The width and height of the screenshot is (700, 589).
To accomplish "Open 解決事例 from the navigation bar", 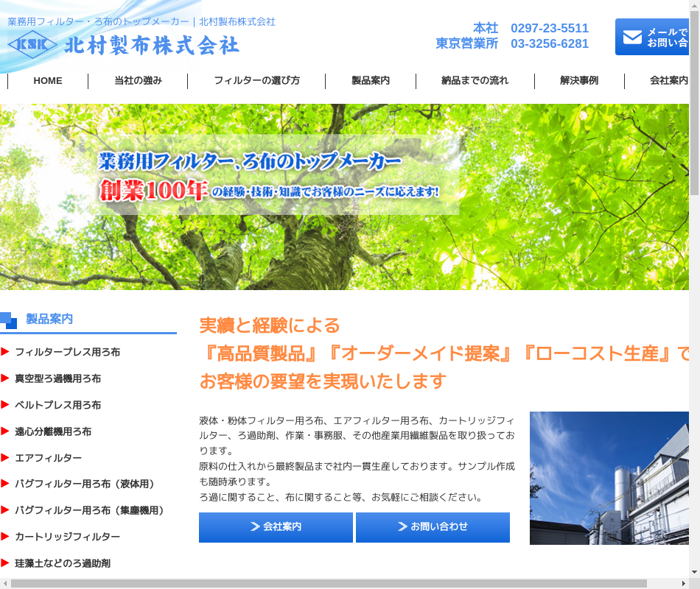I will 579,81.
